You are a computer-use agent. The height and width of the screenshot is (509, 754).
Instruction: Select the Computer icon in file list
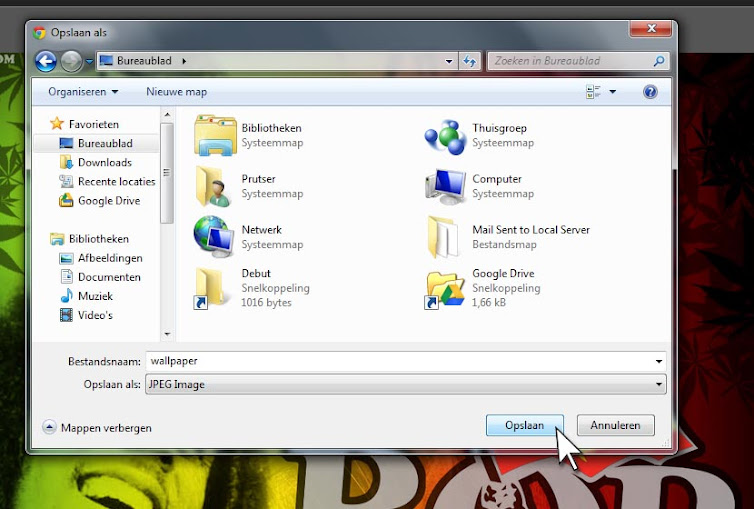tap(446, 186)
